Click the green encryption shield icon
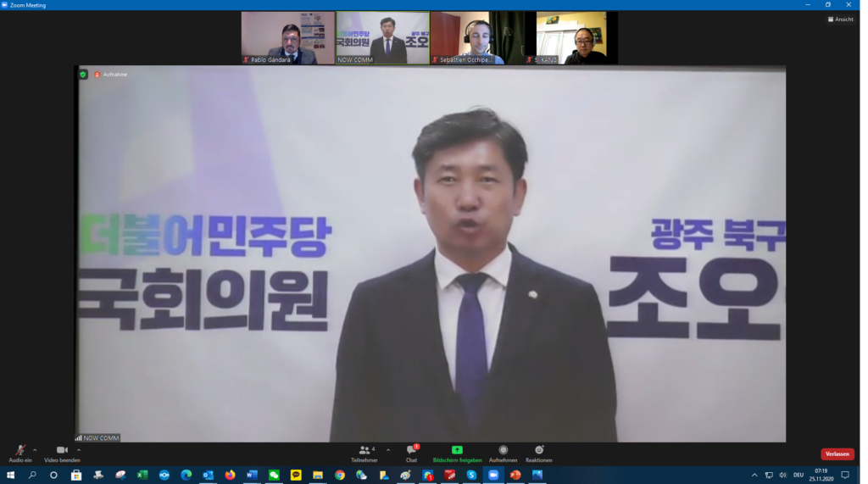Image resolution: width=868 pixels, height=484 pixels. pyautogui.click(x=83, y=75)
